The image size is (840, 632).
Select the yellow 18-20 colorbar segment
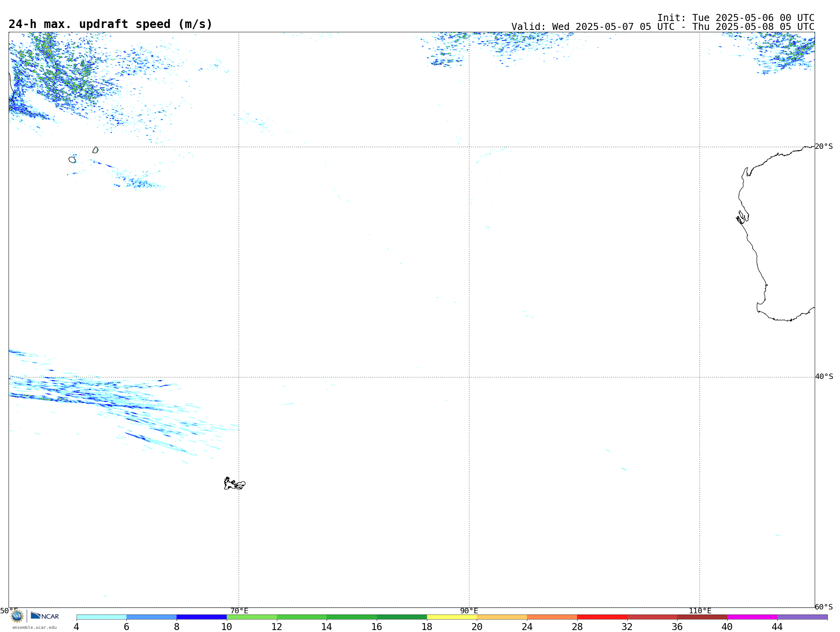click(x=452, y=617)
